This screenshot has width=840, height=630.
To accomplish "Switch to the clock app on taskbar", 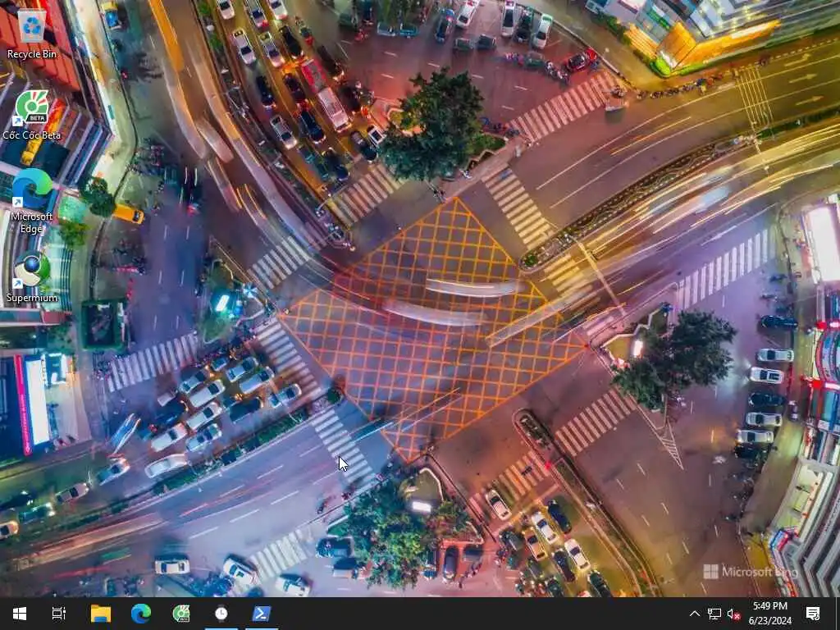I will coord(221,614).
